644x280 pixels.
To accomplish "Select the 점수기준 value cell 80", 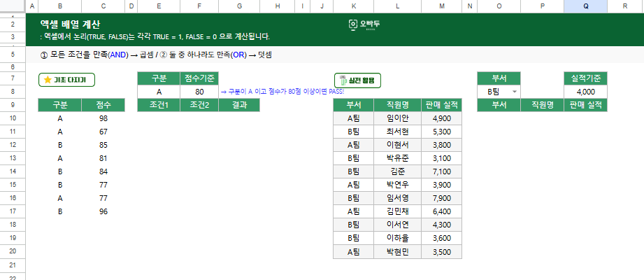I will (x=199, y=92).
